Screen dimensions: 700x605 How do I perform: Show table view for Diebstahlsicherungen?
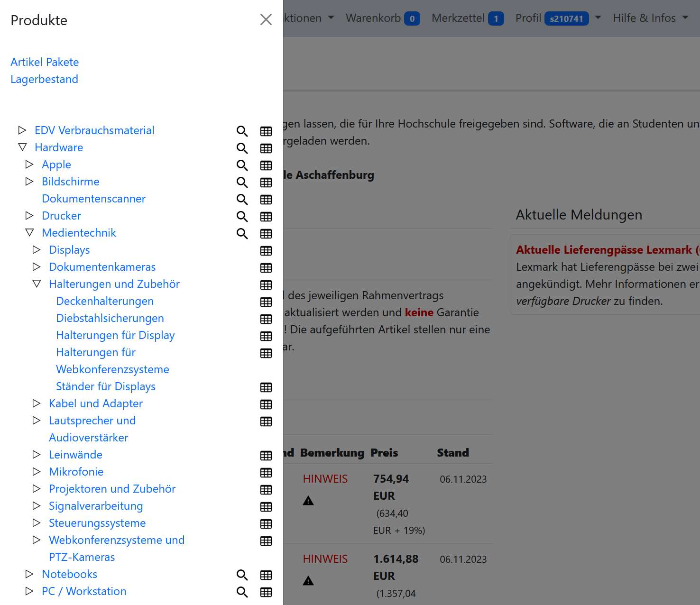click(x=266, y=319)
